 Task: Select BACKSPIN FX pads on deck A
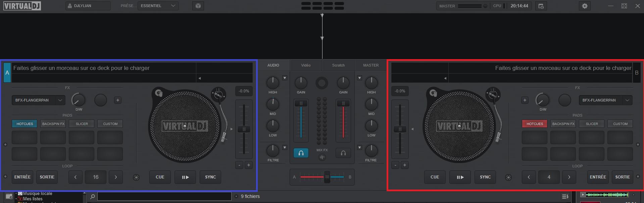pyautogui.click(x=53, y=124)
